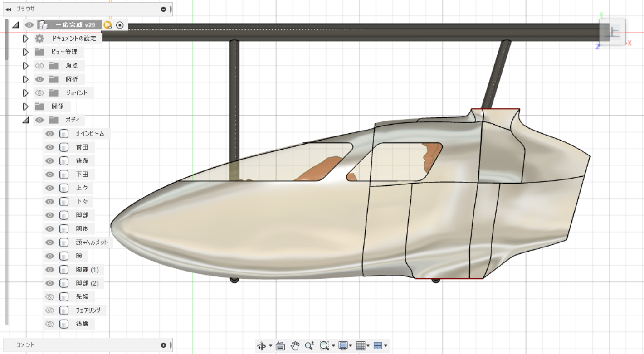Select the 頭+ヘルメット body item
644x354 pixels.
(92, 242)
